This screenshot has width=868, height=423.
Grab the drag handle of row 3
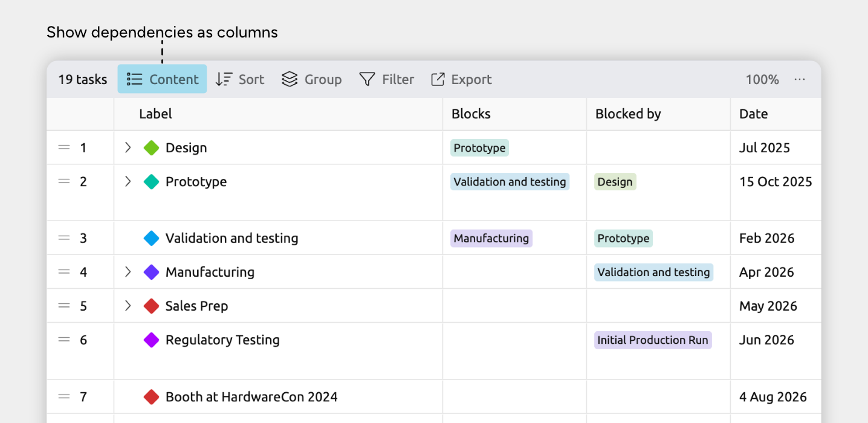tap(64, 238)
